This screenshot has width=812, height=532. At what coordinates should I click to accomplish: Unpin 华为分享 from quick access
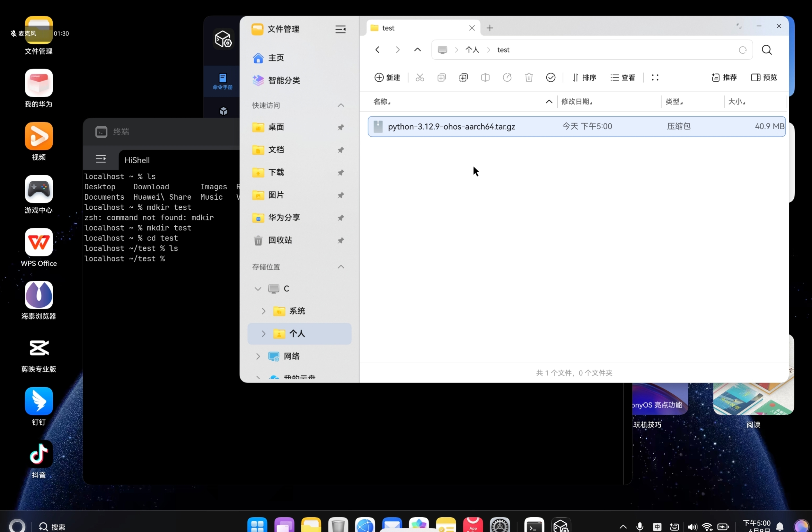pyautogui.click(x=340, y=218)
